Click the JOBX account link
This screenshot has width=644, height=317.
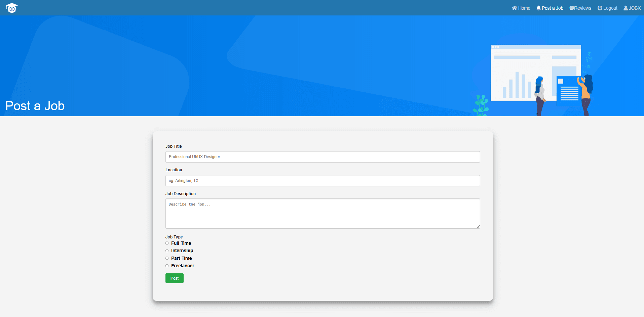pos(634,8)
